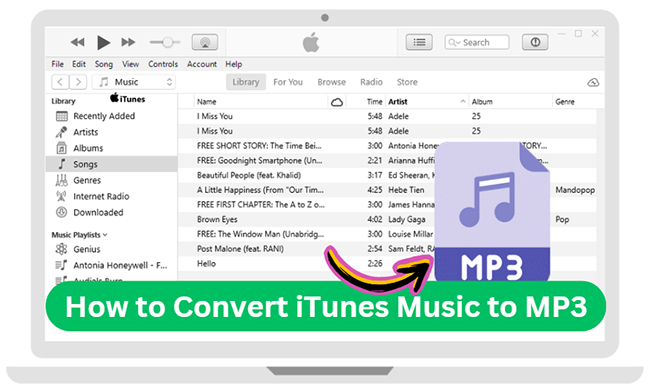The width and height of the screenshot is (650, 392).
Task: Go forward with the right chevron button
Action: tap(78, 82)
